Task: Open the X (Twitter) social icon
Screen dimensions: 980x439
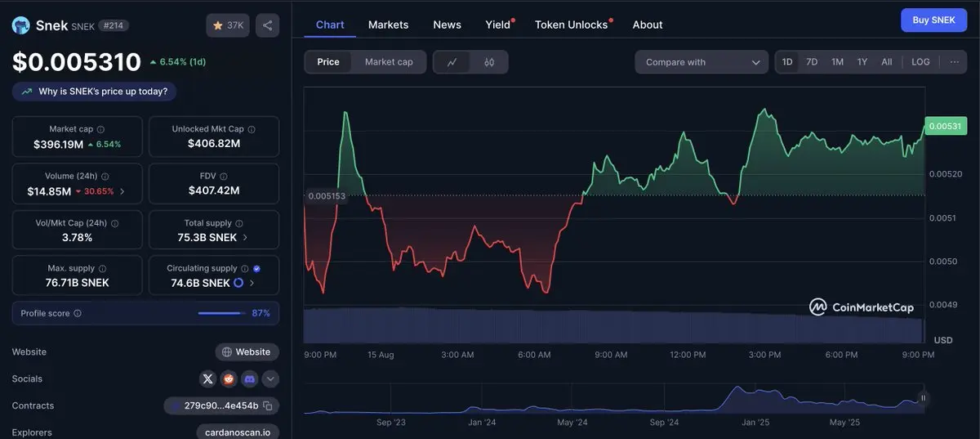Action: (x=208, y=379)
